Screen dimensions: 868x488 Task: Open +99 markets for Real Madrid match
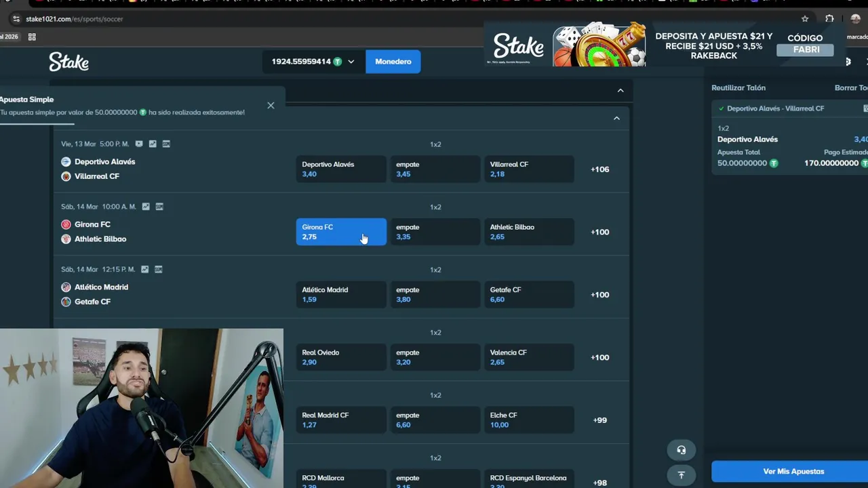[x=599, y=420]
